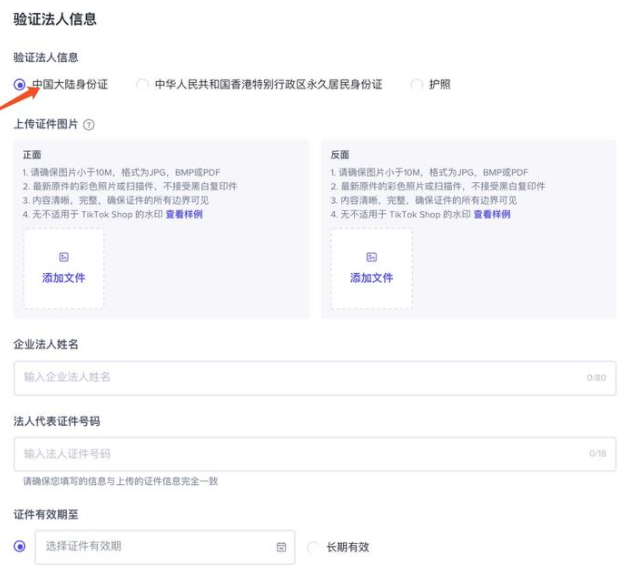Open 查看样例 link in the 反面 panel
635x569 pixels.
click(491, 214)
